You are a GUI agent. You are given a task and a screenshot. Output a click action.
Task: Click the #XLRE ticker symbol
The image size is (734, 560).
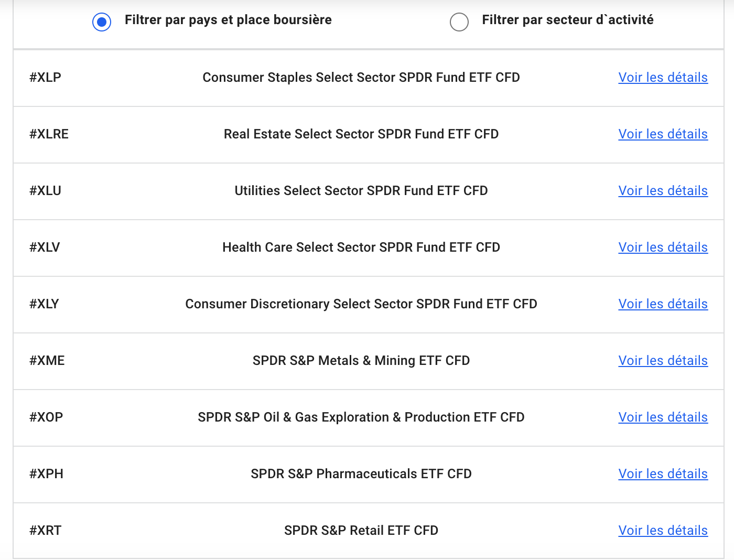coord(49,134)
